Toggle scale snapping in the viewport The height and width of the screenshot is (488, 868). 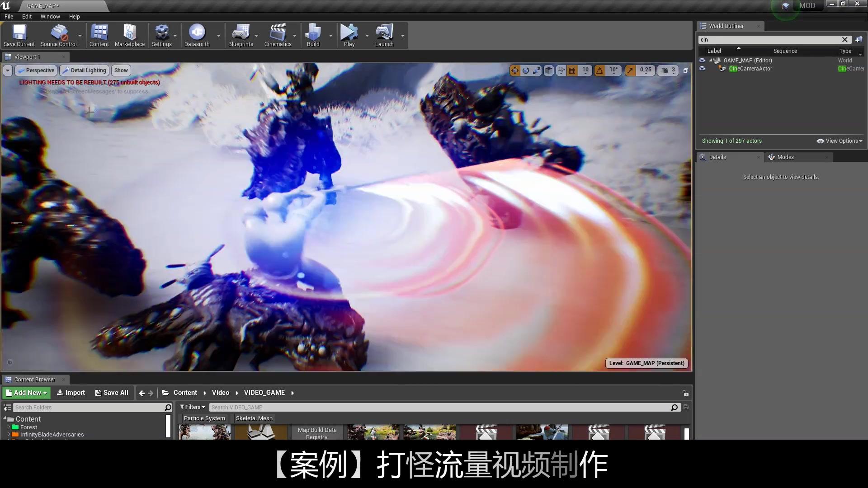[x=630, y=70]
